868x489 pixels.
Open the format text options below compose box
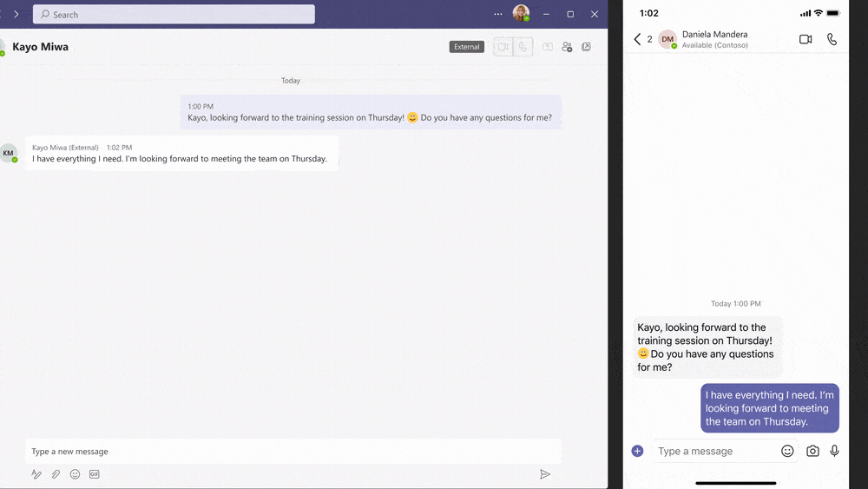click(36, 474)
